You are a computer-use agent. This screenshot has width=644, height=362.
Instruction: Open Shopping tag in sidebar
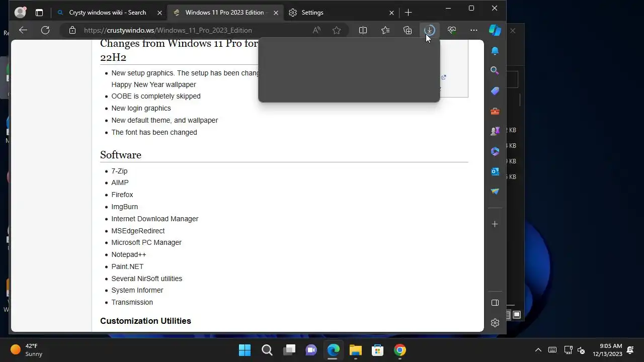(x=495, y=91)
